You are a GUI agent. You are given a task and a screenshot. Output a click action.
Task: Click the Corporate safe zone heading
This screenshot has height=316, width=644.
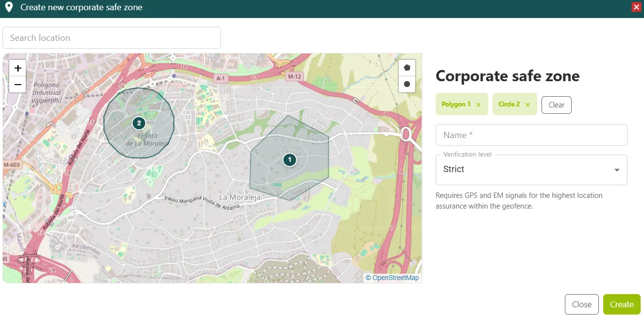pyautogui.click(x=508, y=76)
